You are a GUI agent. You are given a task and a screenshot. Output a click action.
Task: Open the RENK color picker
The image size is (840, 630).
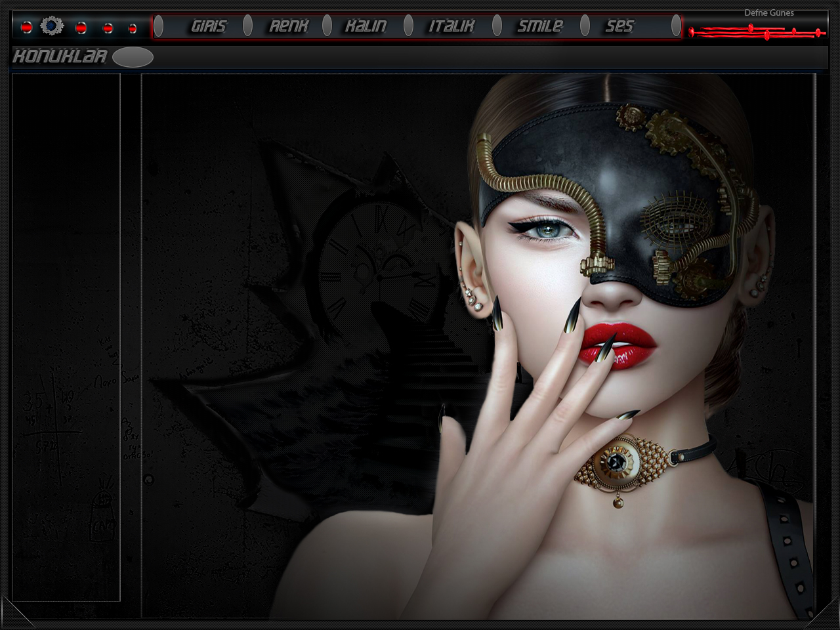tap(288, 26)
